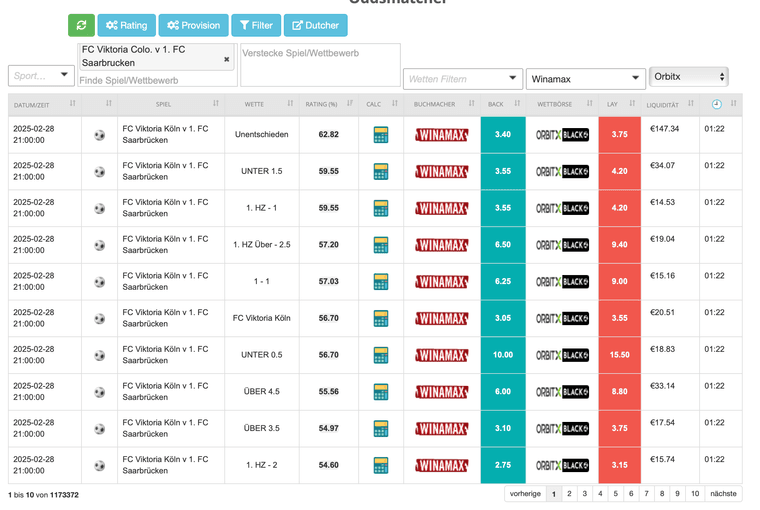Open the Rating settings
The image size is (760, 510).
[127, 25]
